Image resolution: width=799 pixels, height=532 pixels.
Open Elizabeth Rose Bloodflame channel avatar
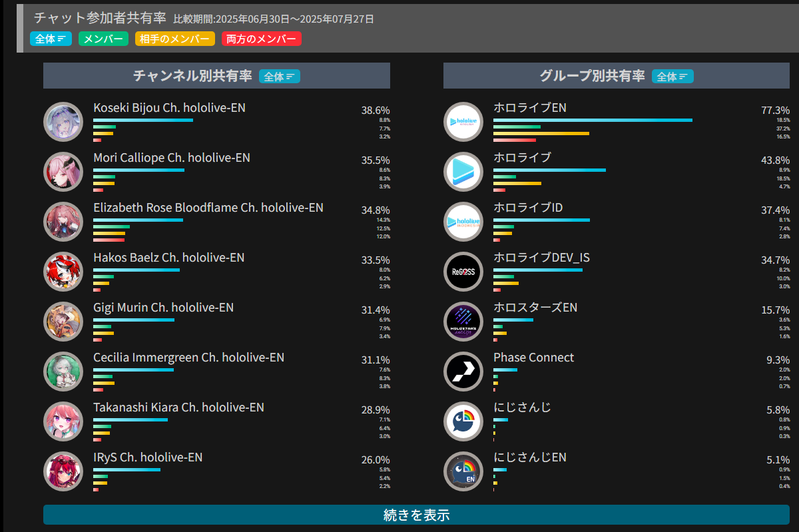pyautogui.click(x=63, y=221)
